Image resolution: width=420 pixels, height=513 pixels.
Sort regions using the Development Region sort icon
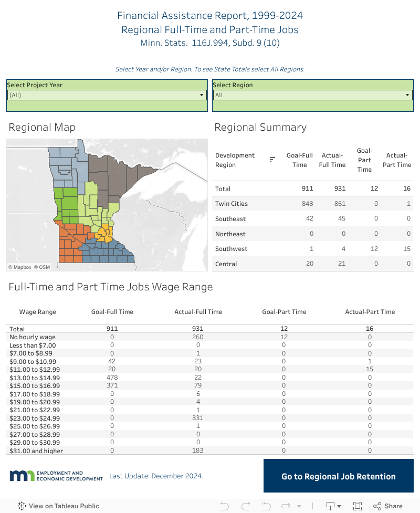coord(272,160)
